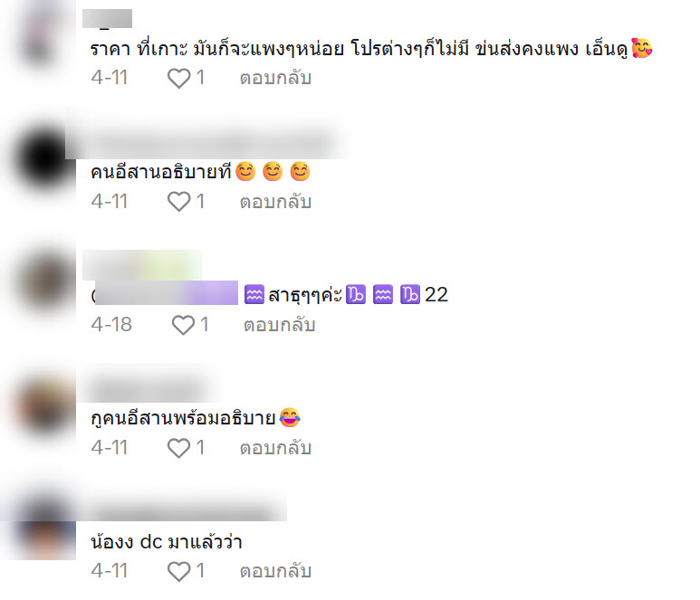Image resolution: width=700 pixels, height=600 pixels.
Task: Like the 'น้องง dc มาแล้วว่า' comment
Action: (179, 571)
